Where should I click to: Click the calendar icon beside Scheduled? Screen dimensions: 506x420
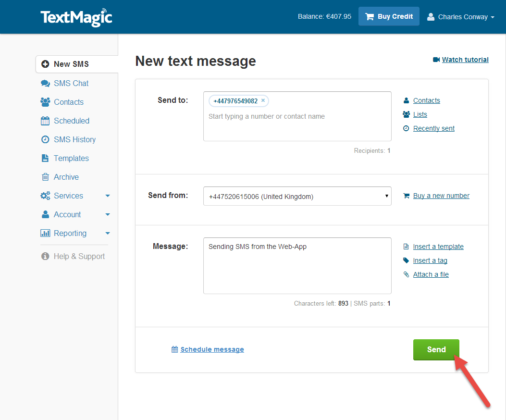tap(45, 121)
